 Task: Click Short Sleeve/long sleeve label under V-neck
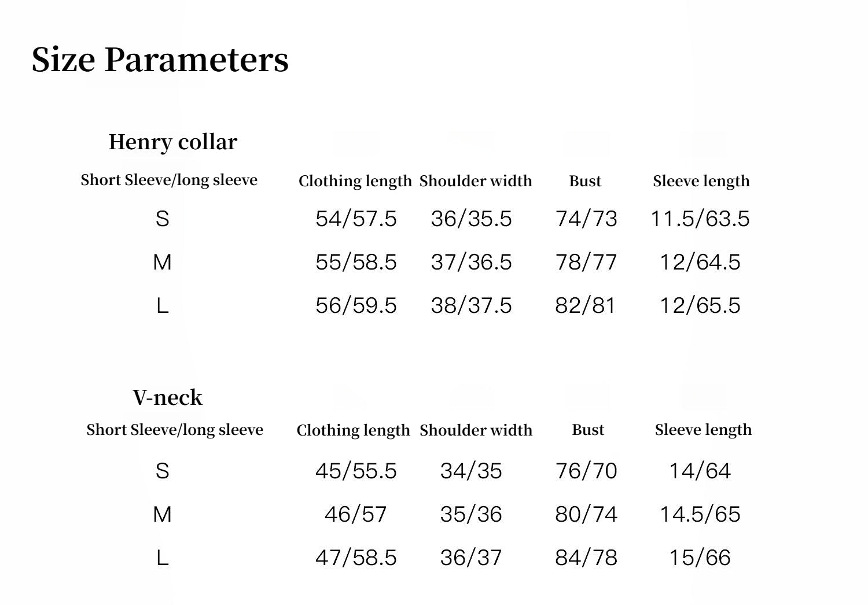pyautogui.click(x=174, y=430)
